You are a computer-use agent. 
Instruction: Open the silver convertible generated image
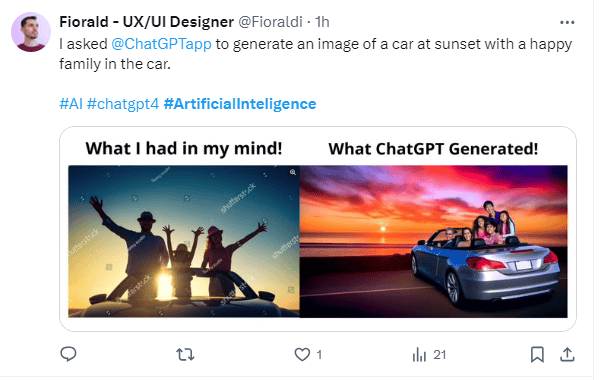[434, 241]
